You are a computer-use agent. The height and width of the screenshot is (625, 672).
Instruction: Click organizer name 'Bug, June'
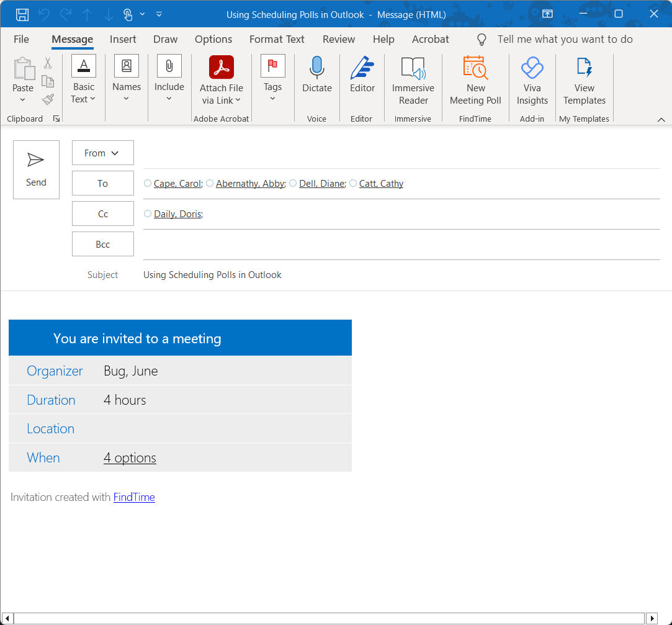click(131, 371)
